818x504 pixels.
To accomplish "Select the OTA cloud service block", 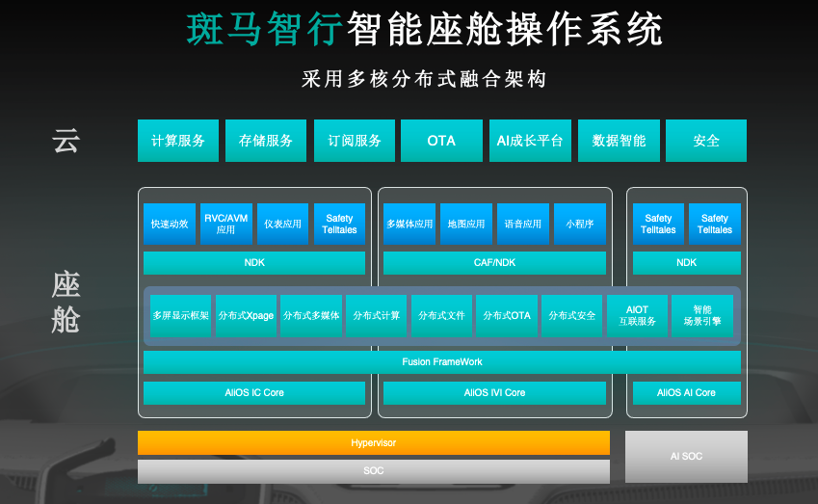I will point(441,141).
